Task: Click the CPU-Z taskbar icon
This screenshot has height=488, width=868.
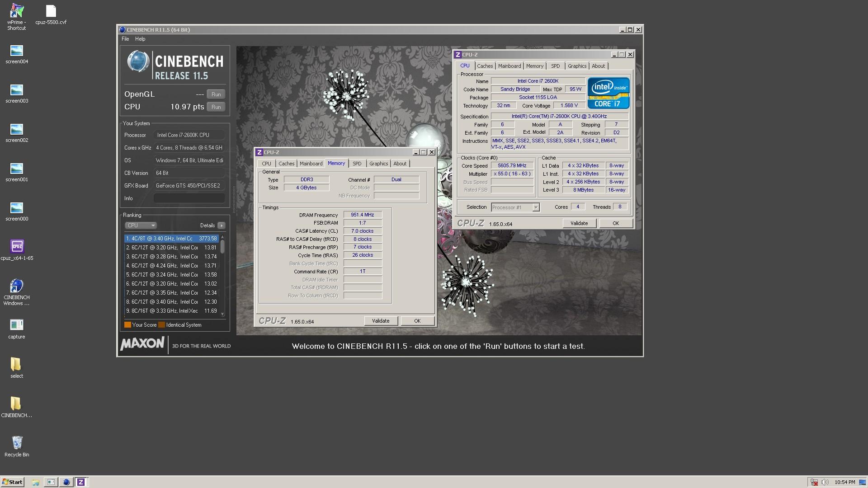Action: click(x=81, y=482)
